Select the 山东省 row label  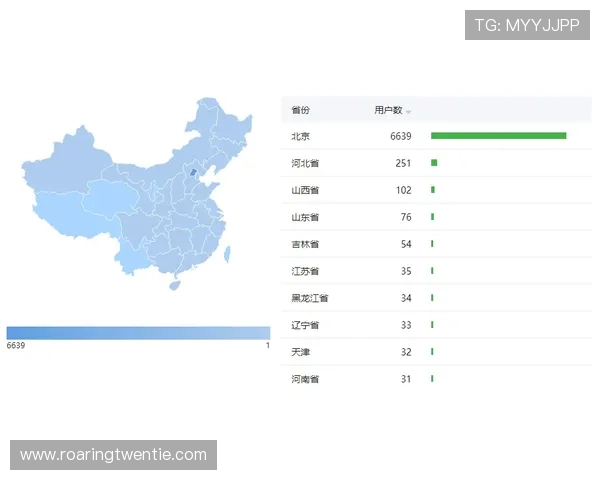305,217
